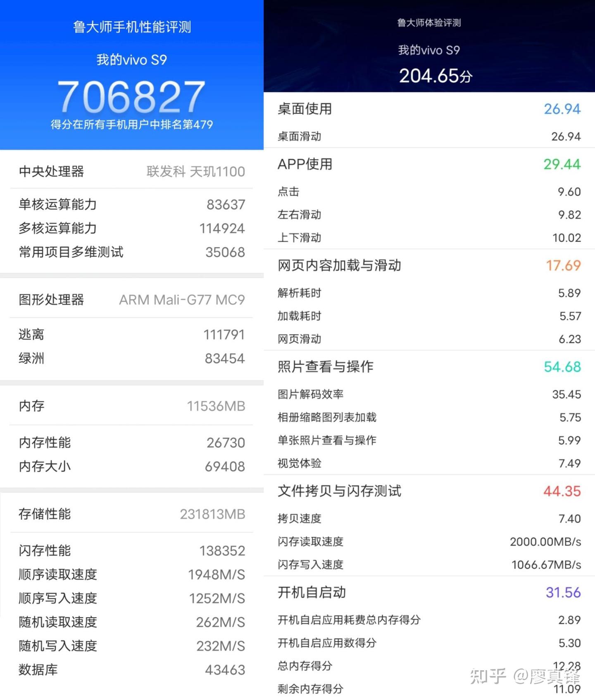Select the processor name "联发科 天玑1100"
The image size is (595, 700).
coord(196,171)
